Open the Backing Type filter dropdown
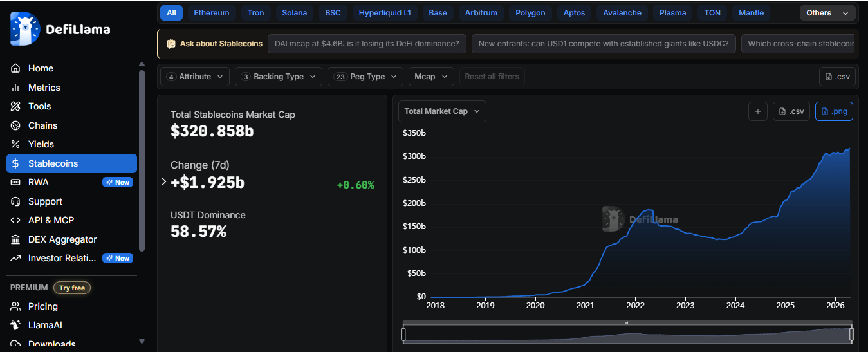The image size is (868, 352). click(280, 77)
